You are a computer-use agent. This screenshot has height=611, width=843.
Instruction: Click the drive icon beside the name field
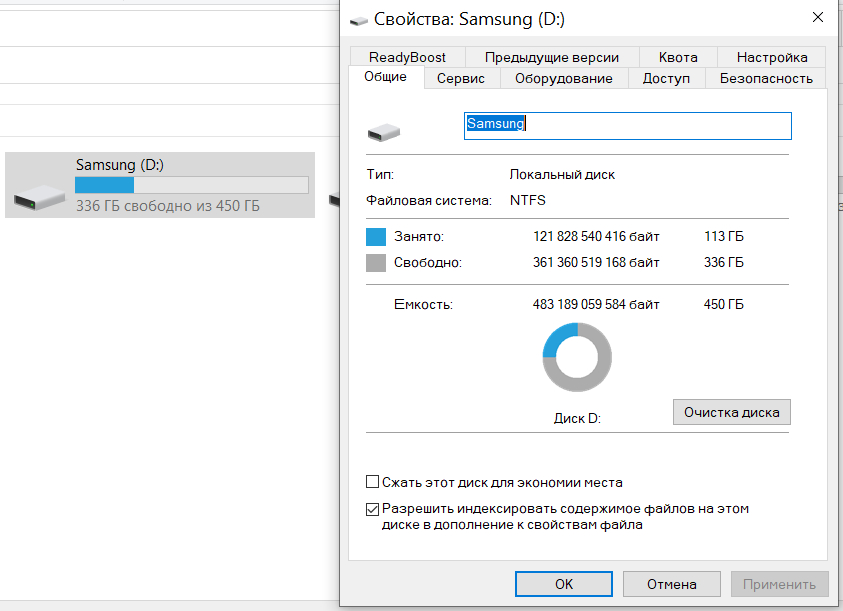pyautogui.click(x=383, y=132)
